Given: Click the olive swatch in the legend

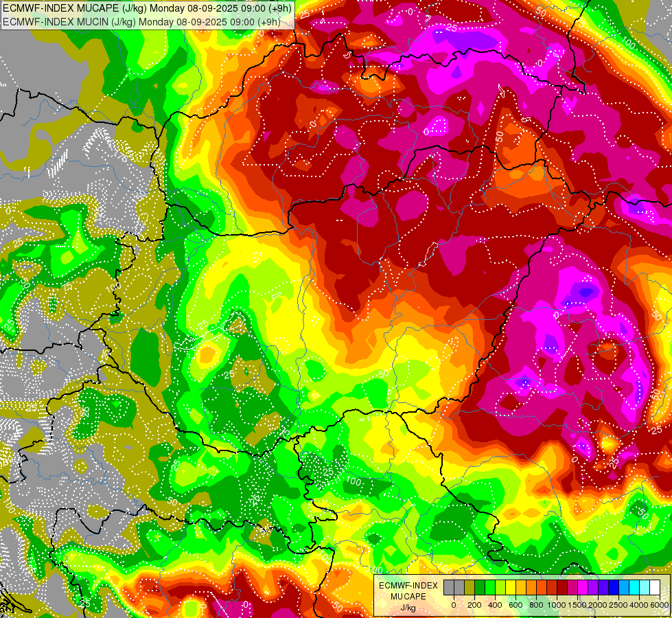Looking at the screenshot, I should [470, 587].
